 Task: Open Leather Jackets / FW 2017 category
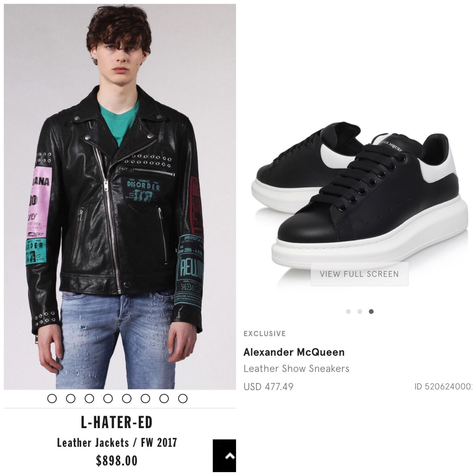117,443
